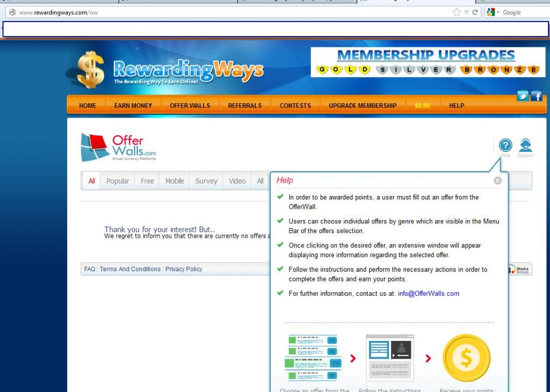Close the Help popup with X

(x=498, y=180)
